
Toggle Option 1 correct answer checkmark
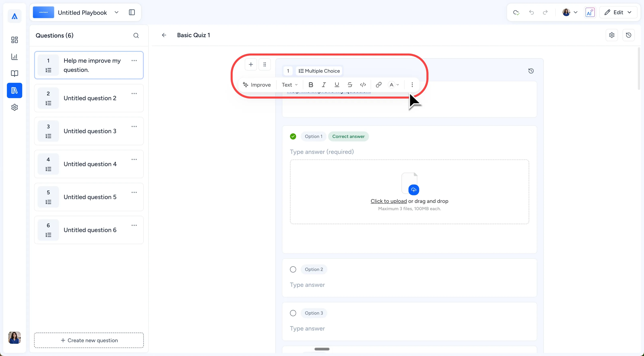click(x=293, y=137)
